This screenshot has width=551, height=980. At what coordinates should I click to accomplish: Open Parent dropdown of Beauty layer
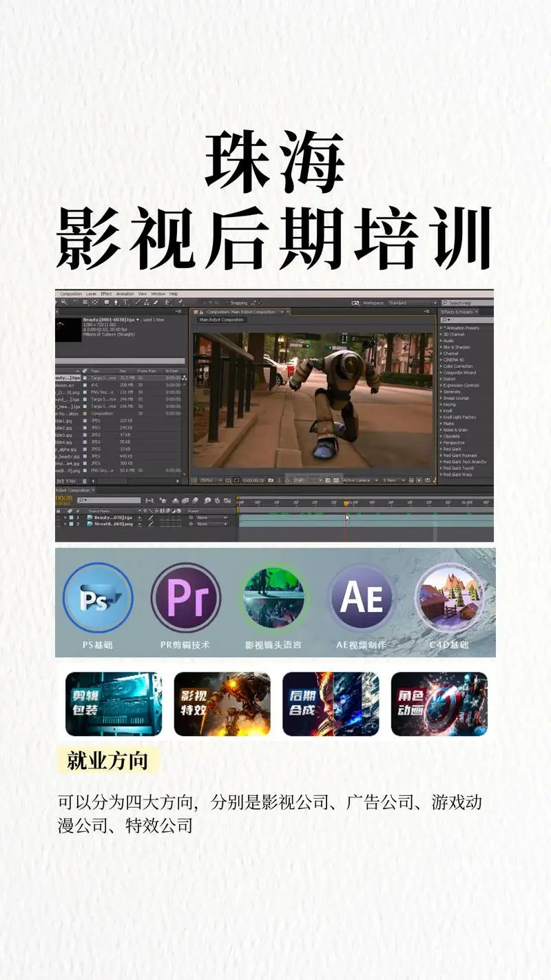(212, 518)
